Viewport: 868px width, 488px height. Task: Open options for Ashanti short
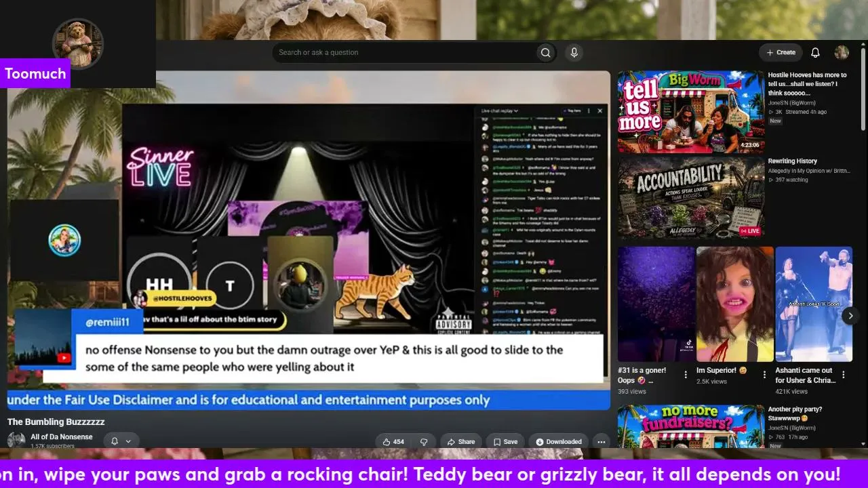844,374
